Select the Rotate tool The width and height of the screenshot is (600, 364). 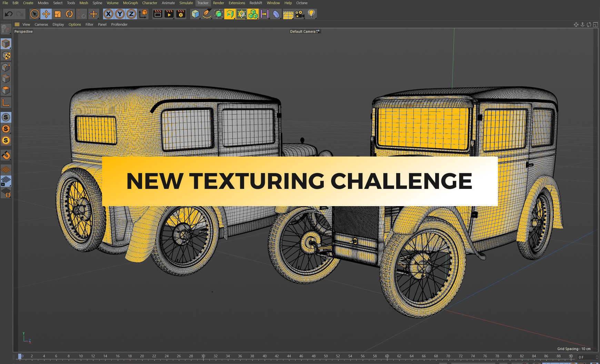click(x=69, y=14)
